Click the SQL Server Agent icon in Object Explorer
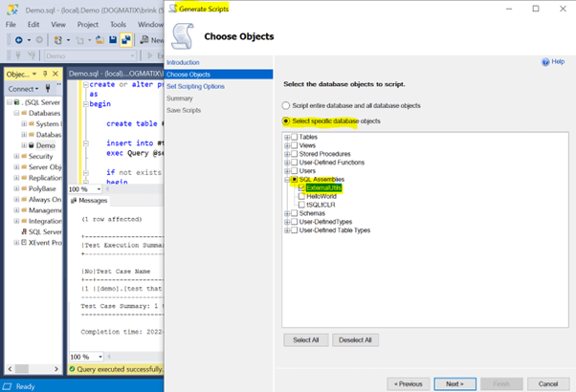 coord(24,231)
